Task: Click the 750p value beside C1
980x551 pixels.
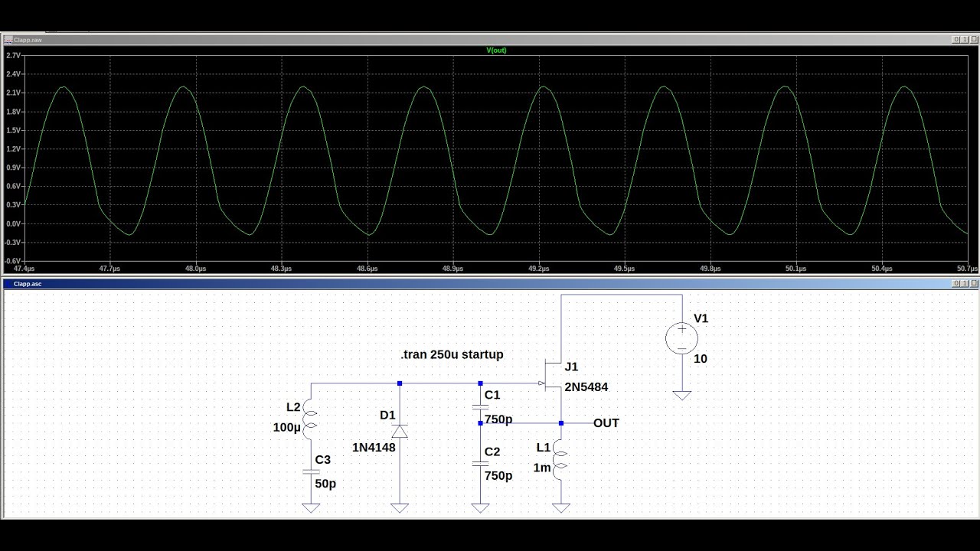Action: pyautogui.click(x=498, y=419)
